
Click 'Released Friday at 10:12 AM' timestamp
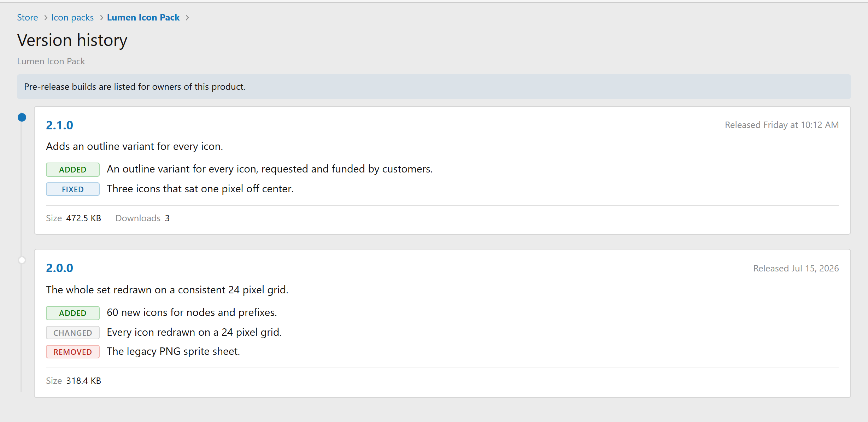point(782,125)
